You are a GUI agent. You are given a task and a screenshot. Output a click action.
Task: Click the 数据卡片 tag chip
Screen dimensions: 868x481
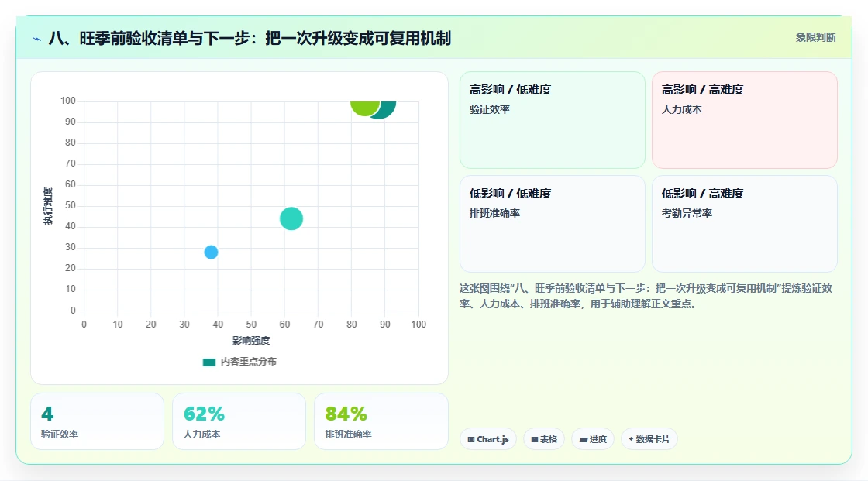coord(649,439)
